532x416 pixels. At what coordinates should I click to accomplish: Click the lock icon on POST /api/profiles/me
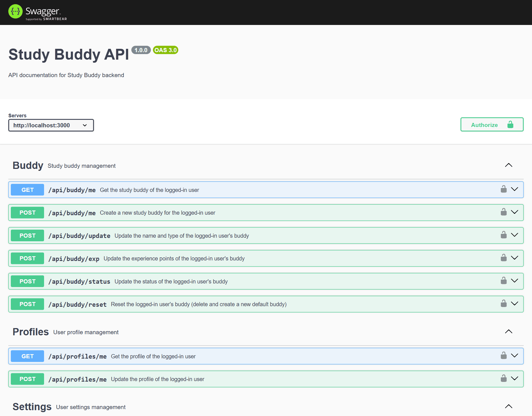503,378
